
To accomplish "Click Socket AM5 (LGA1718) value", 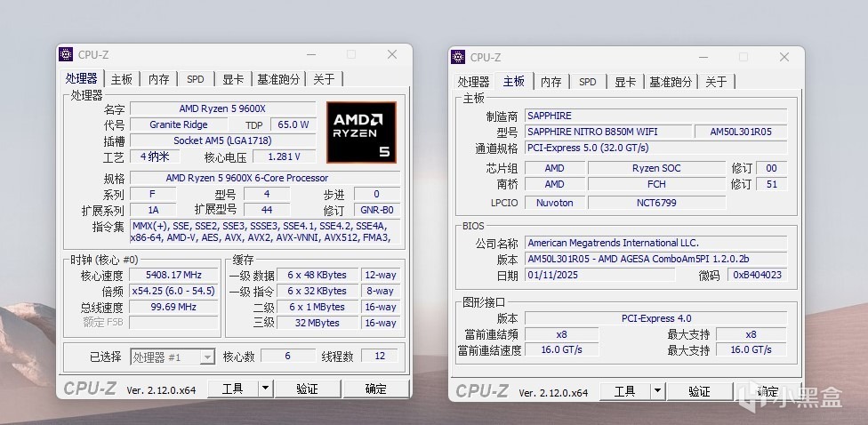I will click(222, 140).
